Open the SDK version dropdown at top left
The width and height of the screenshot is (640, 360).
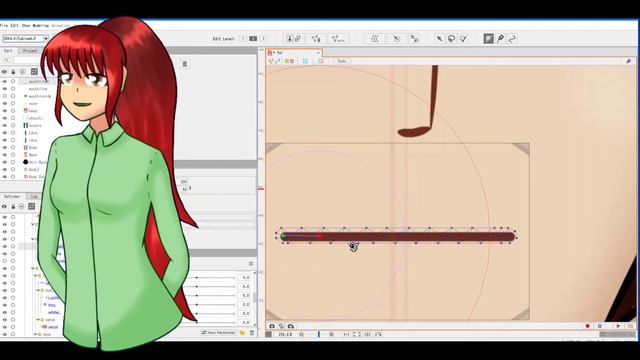point(46,38)
